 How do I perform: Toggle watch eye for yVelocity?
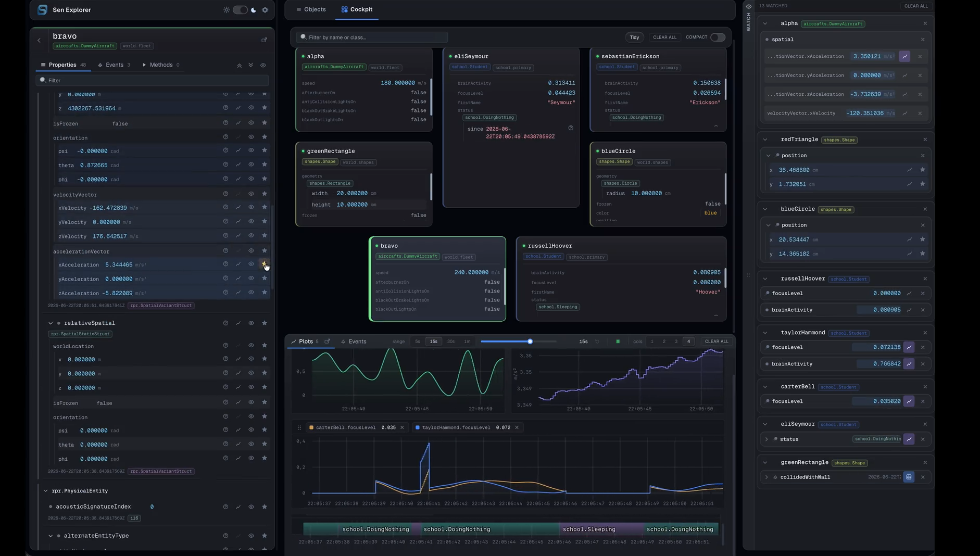tap(251, 221)
